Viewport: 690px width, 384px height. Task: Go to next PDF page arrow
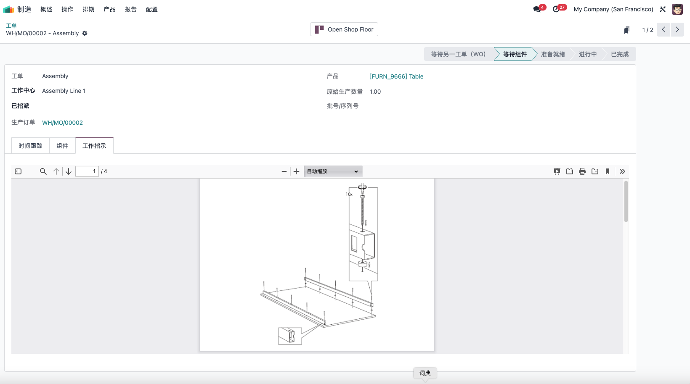[x=69, y=171]
